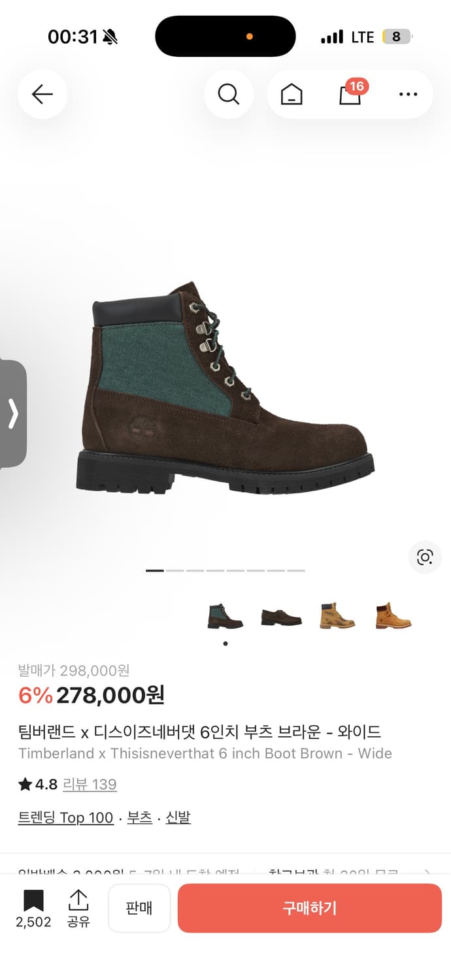
Task: Open the 리뷰 139 reviews link
Action: pyautogui.click(x=90, y=785)
